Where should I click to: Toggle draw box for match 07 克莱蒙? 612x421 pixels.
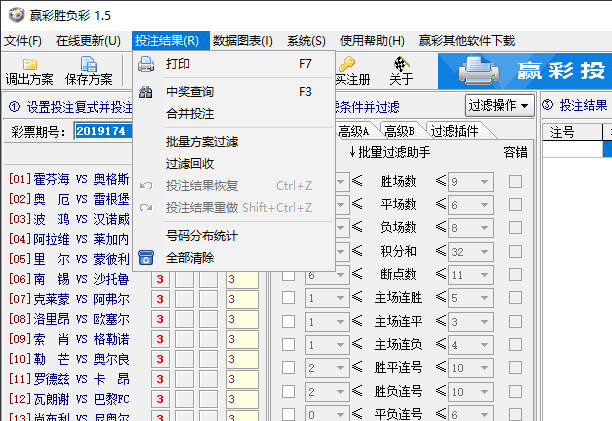(x=184, y=299)
